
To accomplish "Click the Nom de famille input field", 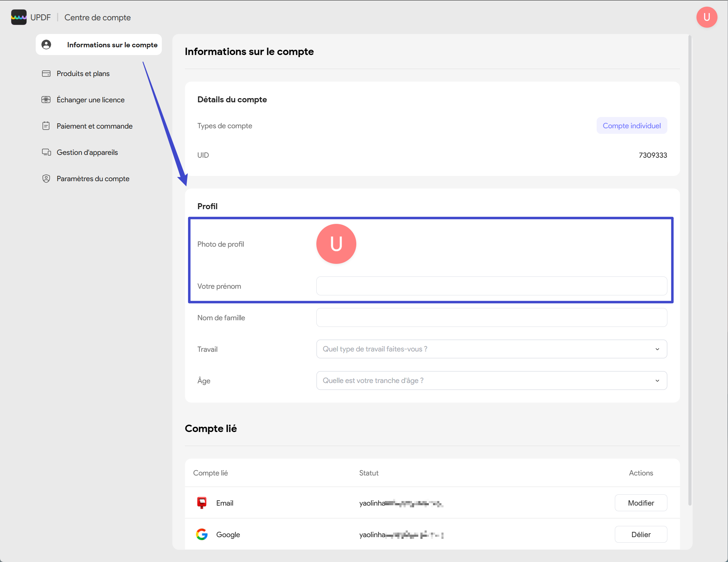I will pos(492,317).
